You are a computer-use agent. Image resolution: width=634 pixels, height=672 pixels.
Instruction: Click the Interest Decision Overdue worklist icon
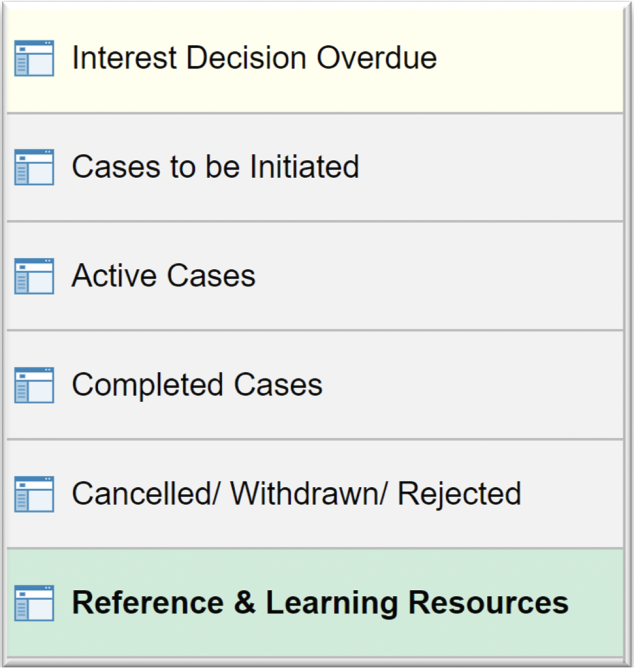coord(34,57)
